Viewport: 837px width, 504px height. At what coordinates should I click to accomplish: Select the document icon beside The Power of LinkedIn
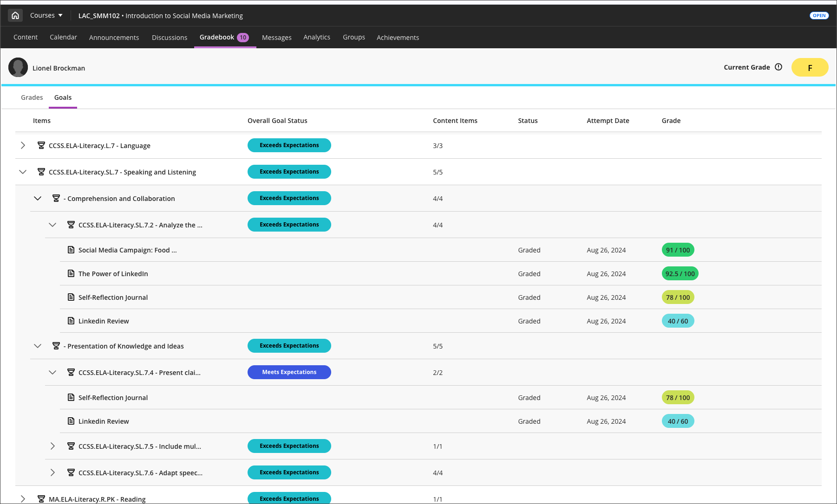[71, 273]
